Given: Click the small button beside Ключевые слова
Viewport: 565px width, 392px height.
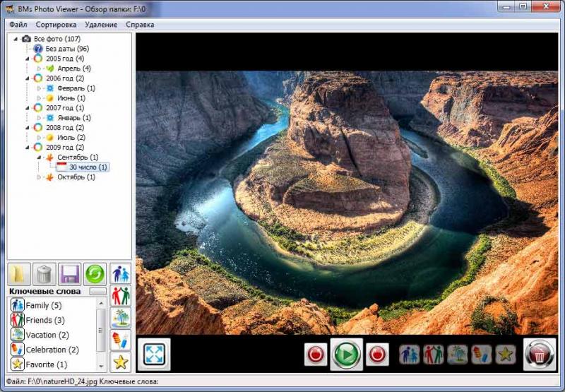Looking at the screenshot, I should click(98, 291).
